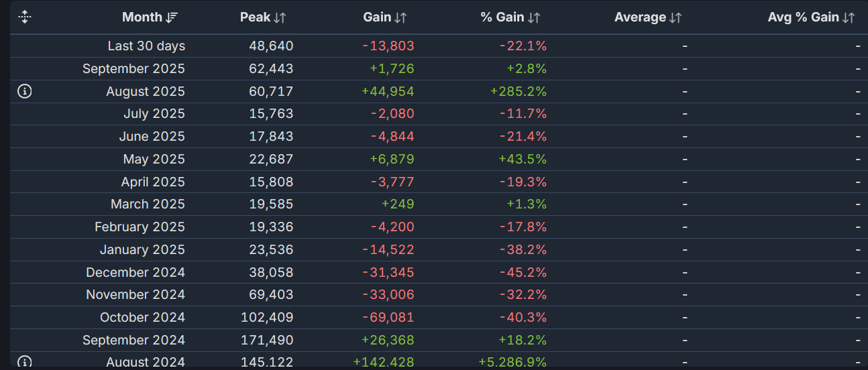This screenshot has width=868, height=370.
Task: Select percent gain -40.3%
Action: tap(523, 318)
